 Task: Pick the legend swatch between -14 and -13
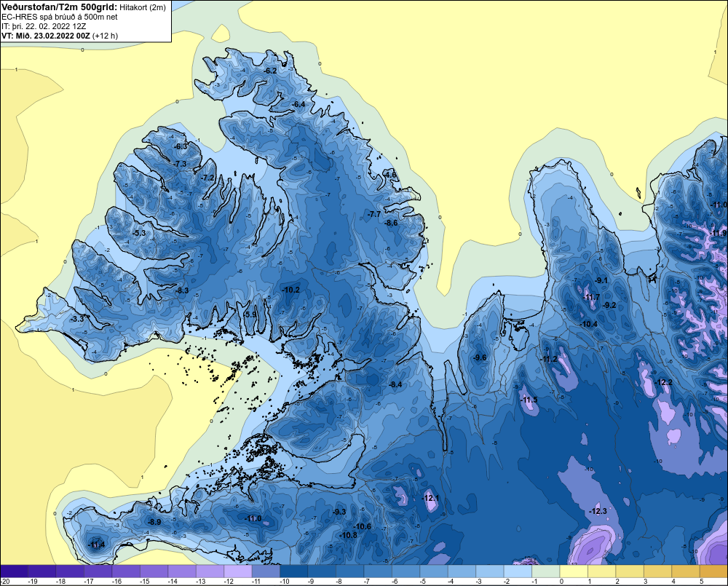(x=182, y=571)
